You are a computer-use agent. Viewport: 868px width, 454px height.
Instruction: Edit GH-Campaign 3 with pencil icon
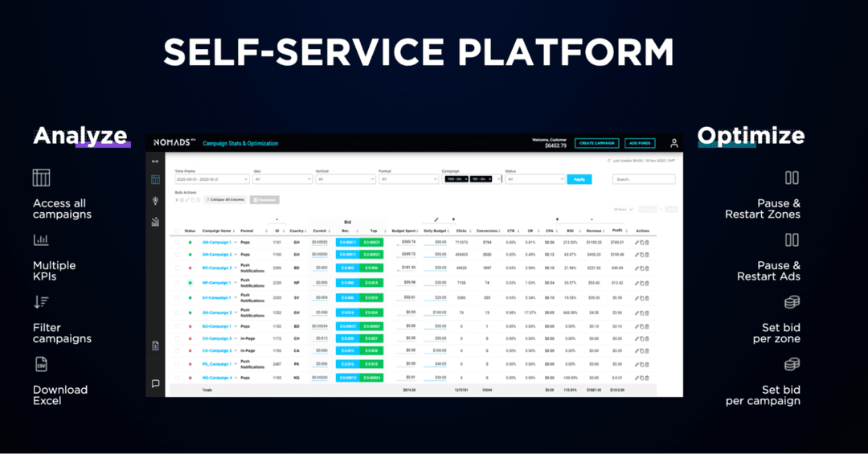(x=637, y=313)
